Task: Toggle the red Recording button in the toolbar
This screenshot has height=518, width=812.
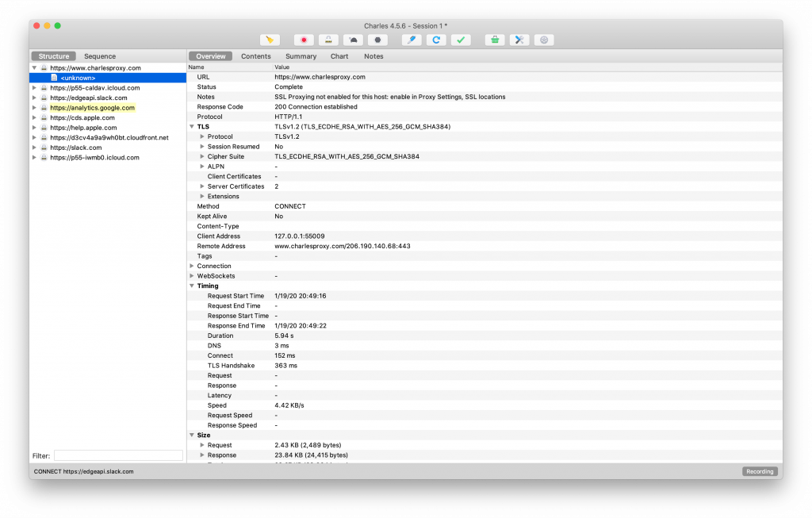Action: (x=304, y=40)
